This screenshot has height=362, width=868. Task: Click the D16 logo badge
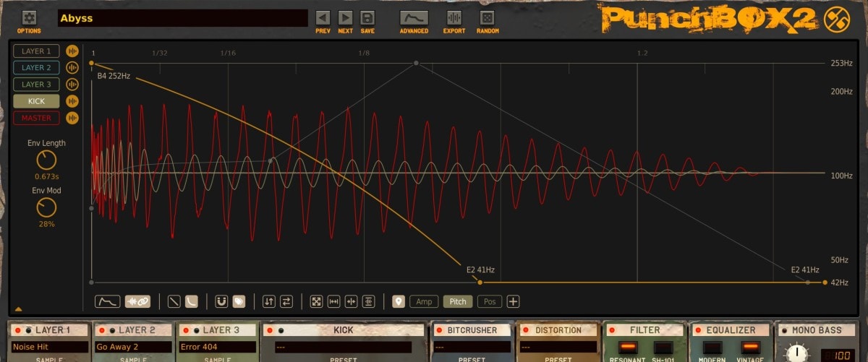837,18
